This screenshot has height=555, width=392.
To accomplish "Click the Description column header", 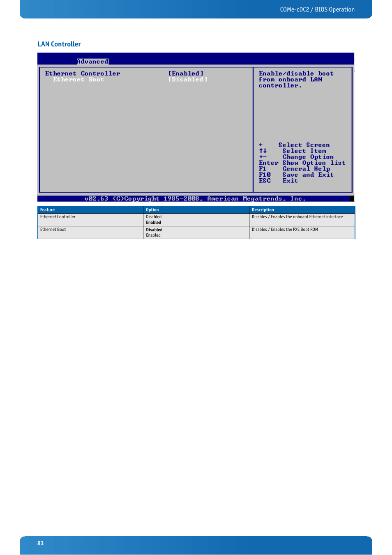I will (263, 210).
